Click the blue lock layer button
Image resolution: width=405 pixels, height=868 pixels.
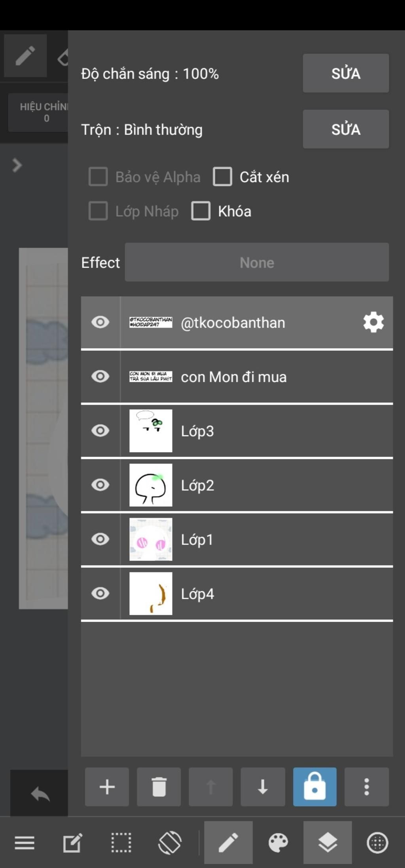[314, 786]
